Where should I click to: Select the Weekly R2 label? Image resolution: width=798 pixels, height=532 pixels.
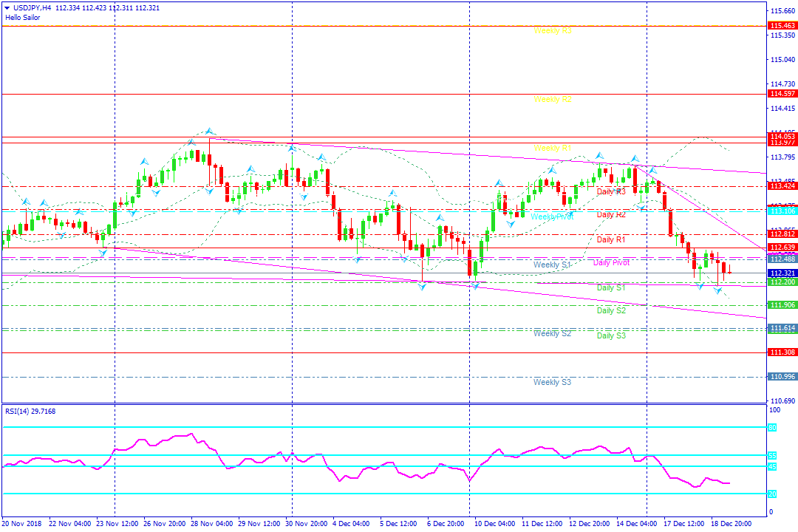pyautogui.click(x=552, y=99)
